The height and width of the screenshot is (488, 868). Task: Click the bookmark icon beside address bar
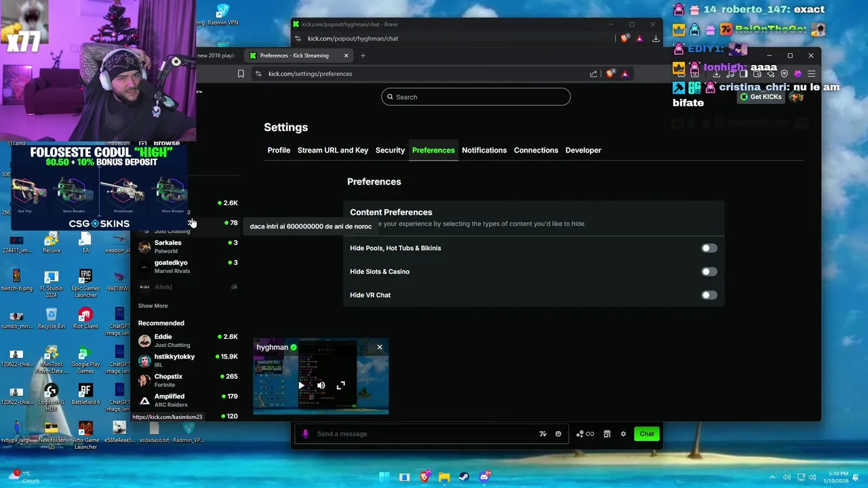click(x=241, y=74)
